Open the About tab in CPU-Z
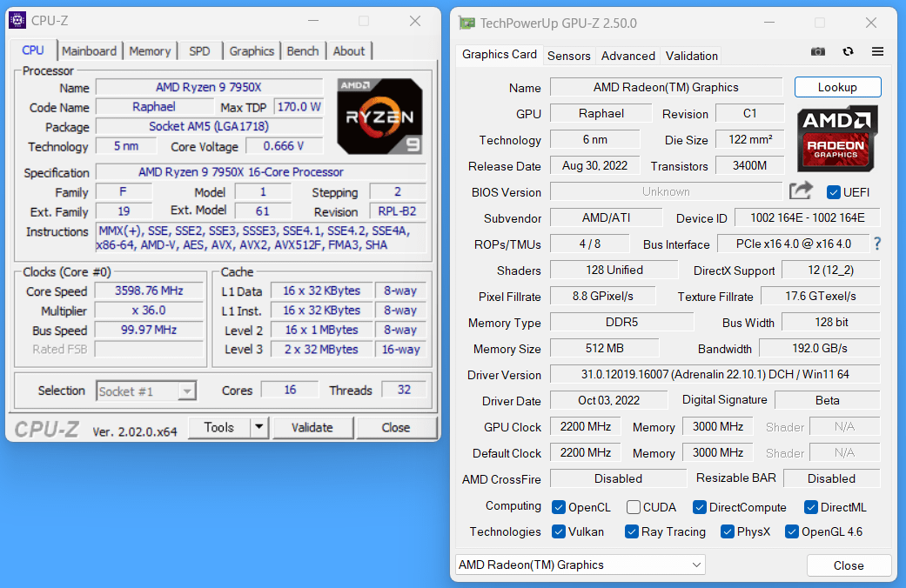 click(349, 50)
